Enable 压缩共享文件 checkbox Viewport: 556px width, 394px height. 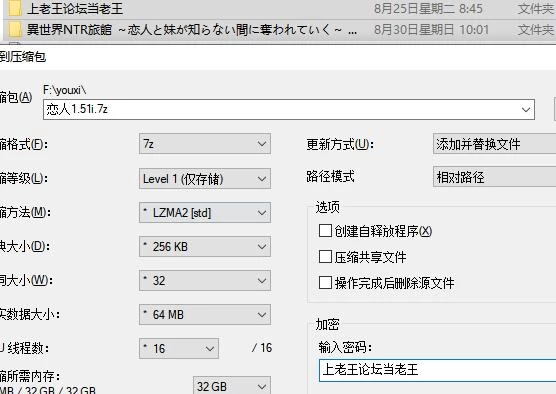[x=325, y=256]
